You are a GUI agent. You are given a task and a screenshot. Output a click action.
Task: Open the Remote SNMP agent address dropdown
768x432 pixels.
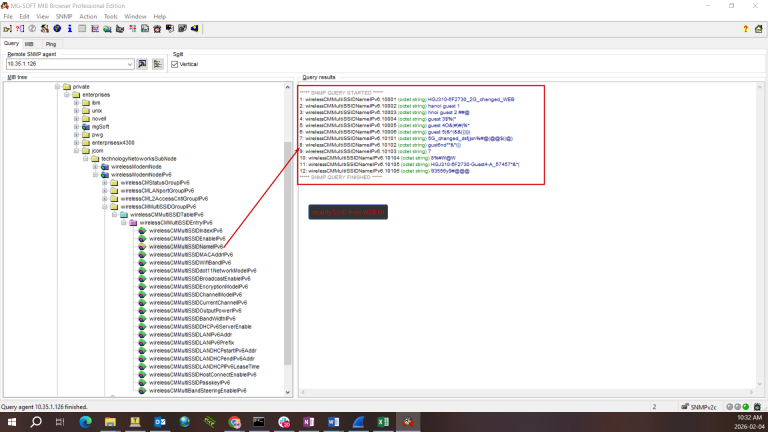click(x=129, y=64)
